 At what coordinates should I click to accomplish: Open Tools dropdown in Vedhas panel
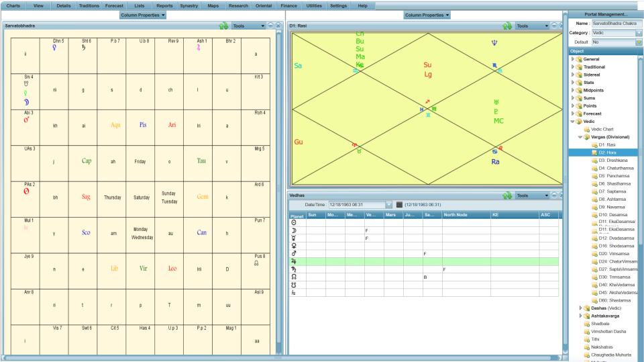coord(532,195)
